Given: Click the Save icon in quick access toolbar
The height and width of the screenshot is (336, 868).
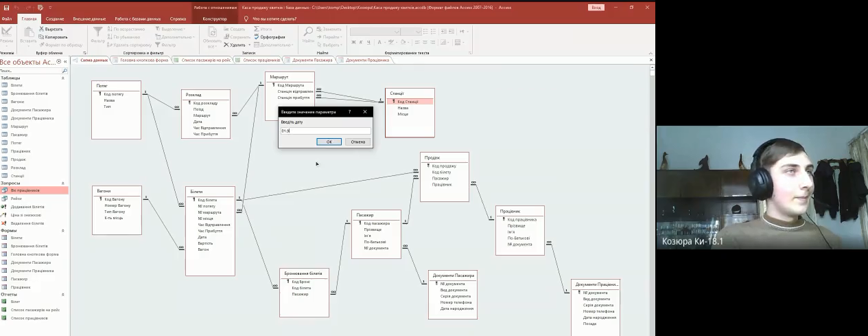Looking at the screenshot, I should 5,7.
